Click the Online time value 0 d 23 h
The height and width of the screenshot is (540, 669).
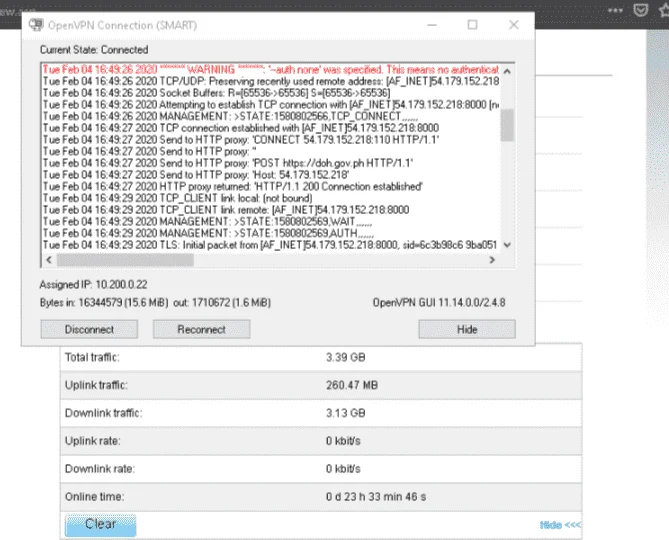pos(376,497)
